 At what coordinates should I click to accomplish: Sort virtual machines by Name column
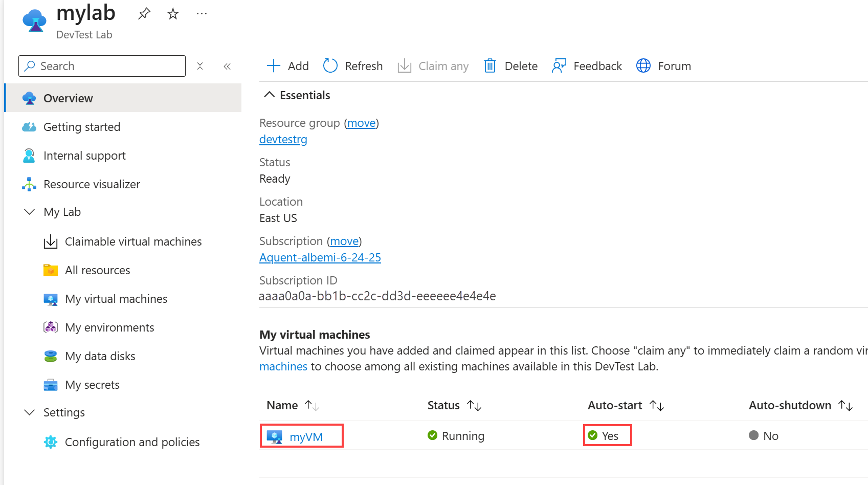pos(311,406)
